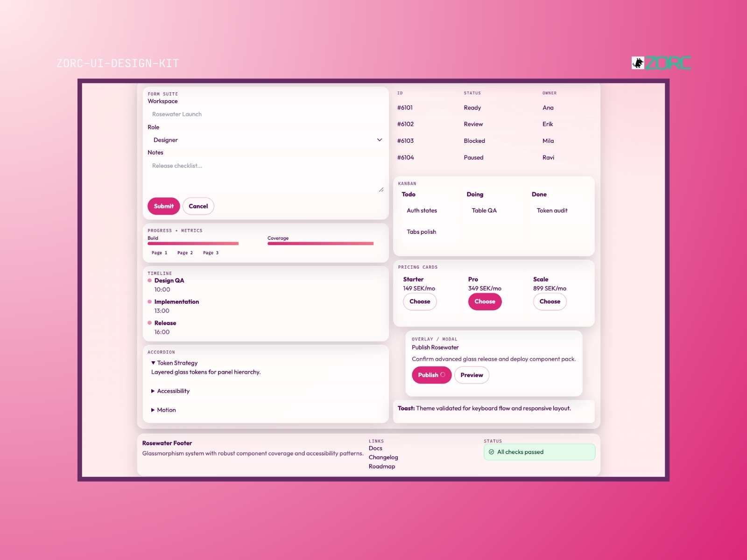
Task: Go to Page 3 in pagination
Action: tap(211, 253)
